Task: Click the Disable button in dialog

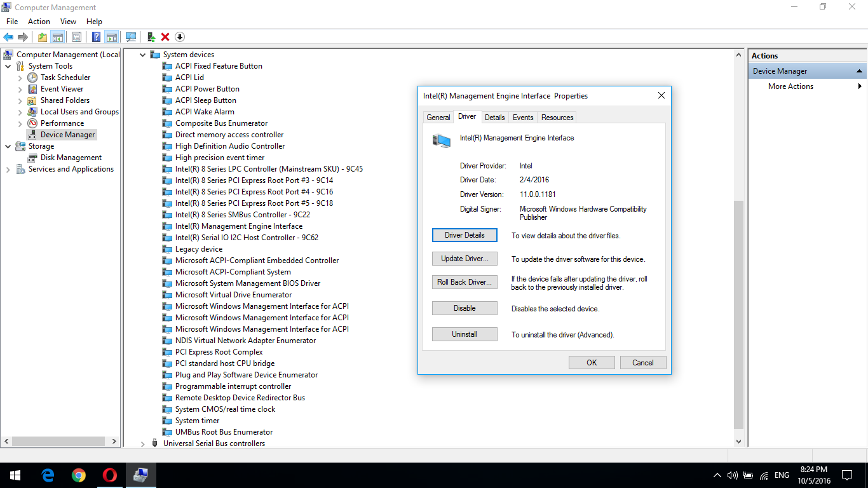Action: point(465,308)
